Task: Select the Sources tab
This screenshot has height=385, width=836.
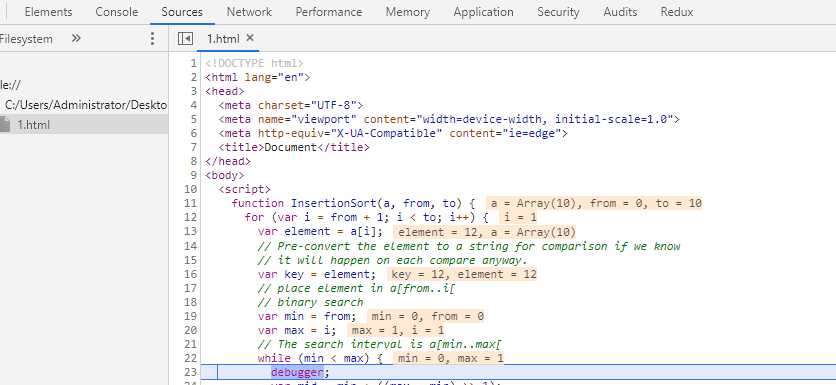Action: tap(182, 12)
